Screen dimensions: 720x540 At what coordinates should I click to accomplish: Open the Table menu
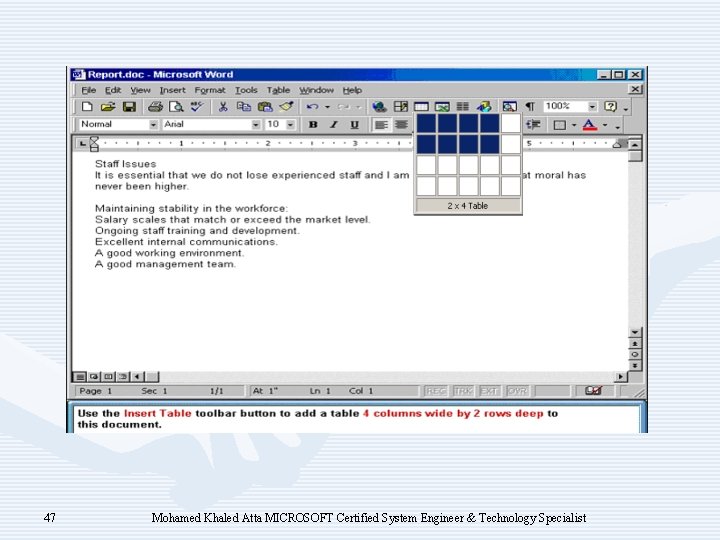pos(278,90)
